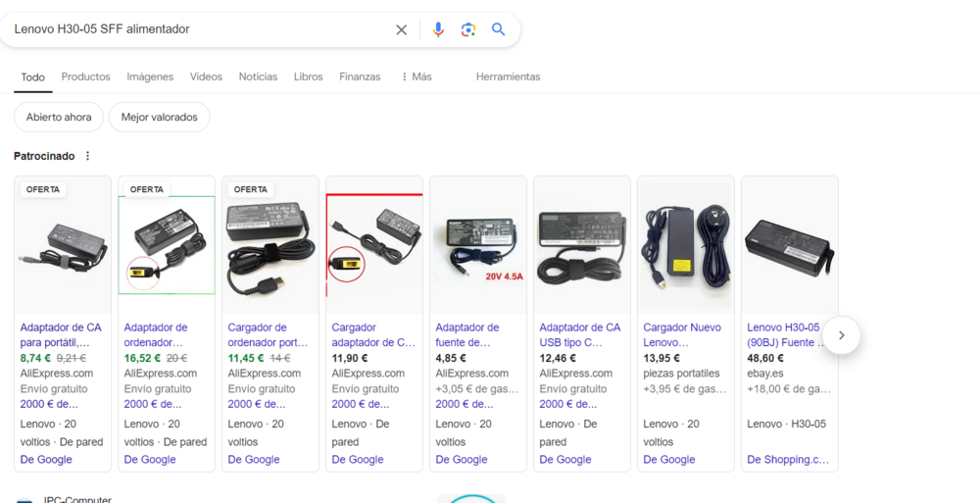Open Google Lens image search icon
The height and width of the screenshot is (503, 980).
point(468,29)
